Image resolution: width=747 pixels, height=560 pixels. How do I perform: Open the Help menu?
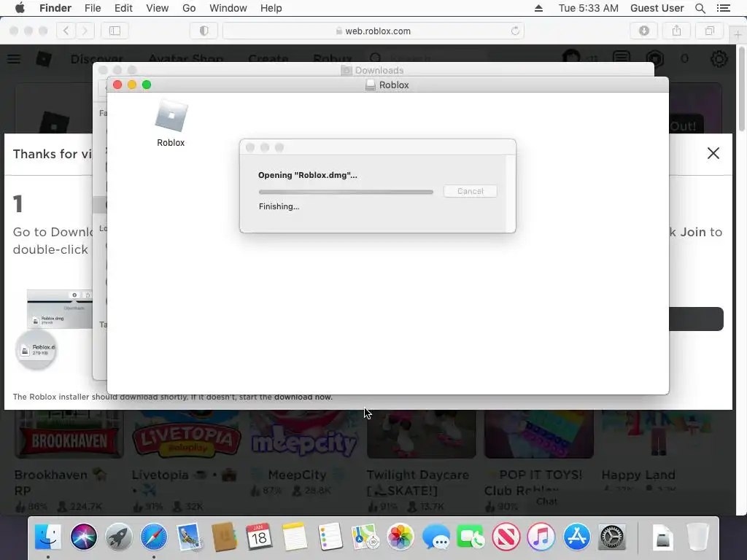coord(271,8)
